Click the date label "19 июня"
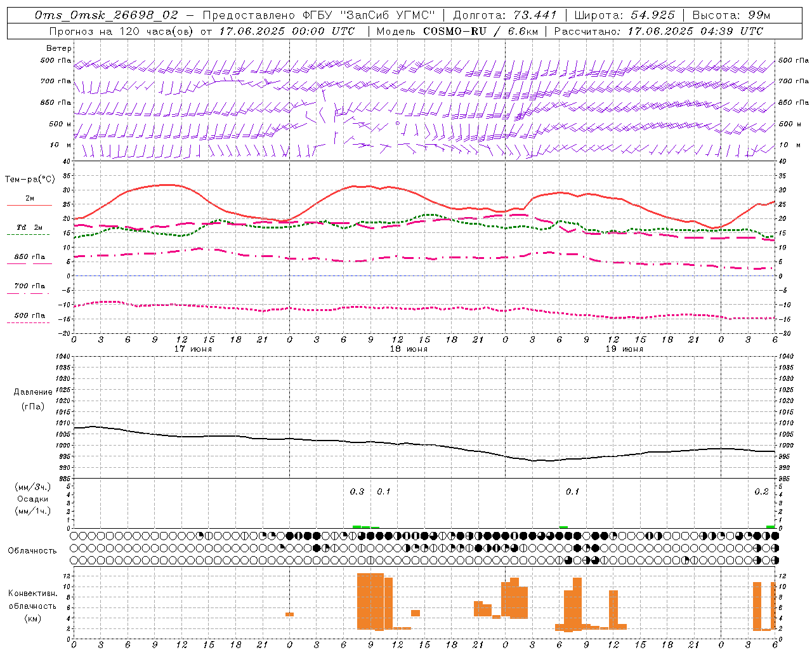Viewport: 812px width, 650px height. click(624, 349)
